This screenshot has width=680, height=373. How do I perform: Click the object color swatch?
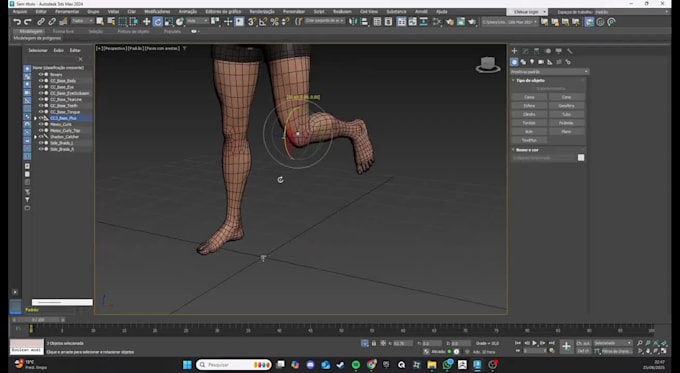tap(581, 158)
